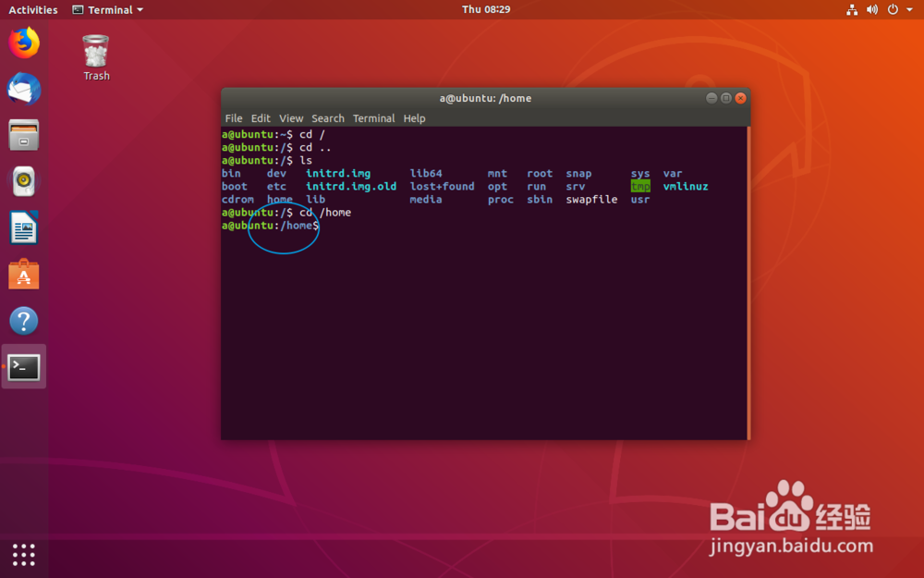Select the Terminal icon in dock
Viewport: 924px width, 578px height.
point(24,367)
